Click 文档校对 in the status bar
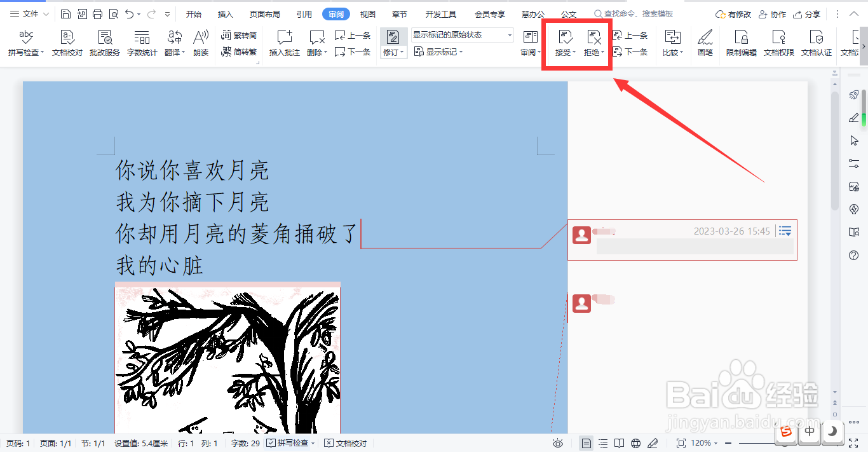The image size is (868, 452). point(346,443)
